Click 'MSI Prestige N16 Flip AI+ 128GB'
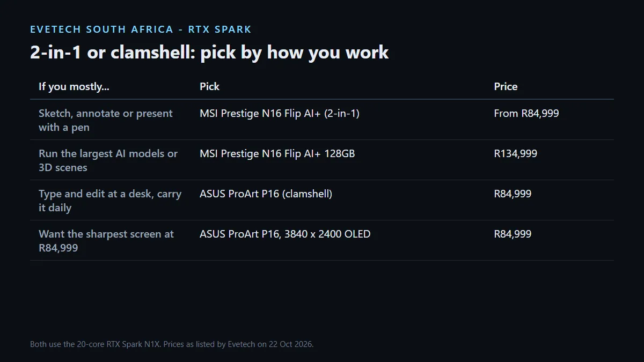Image resolution: width=644 pixels, height=362 pixels. [x=277, y=153]
